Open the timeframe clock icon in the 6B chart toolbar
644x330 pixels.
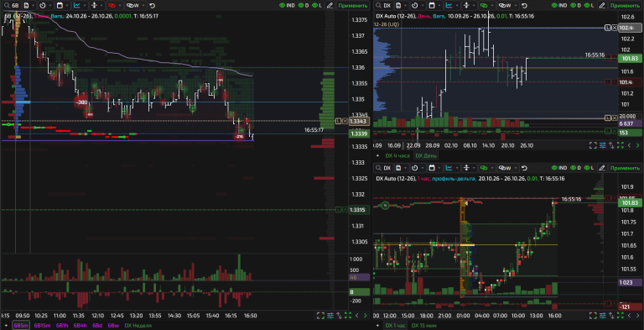pos(43,5)
